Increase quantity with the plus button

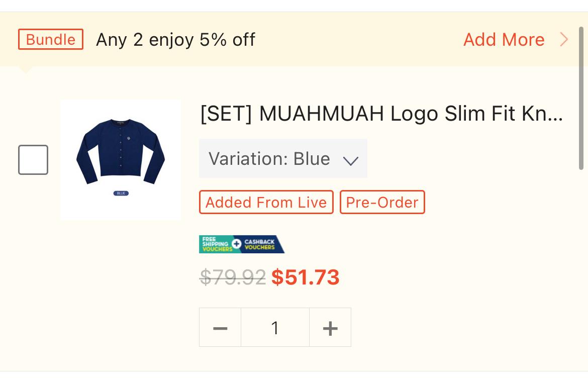coord(330,328)
